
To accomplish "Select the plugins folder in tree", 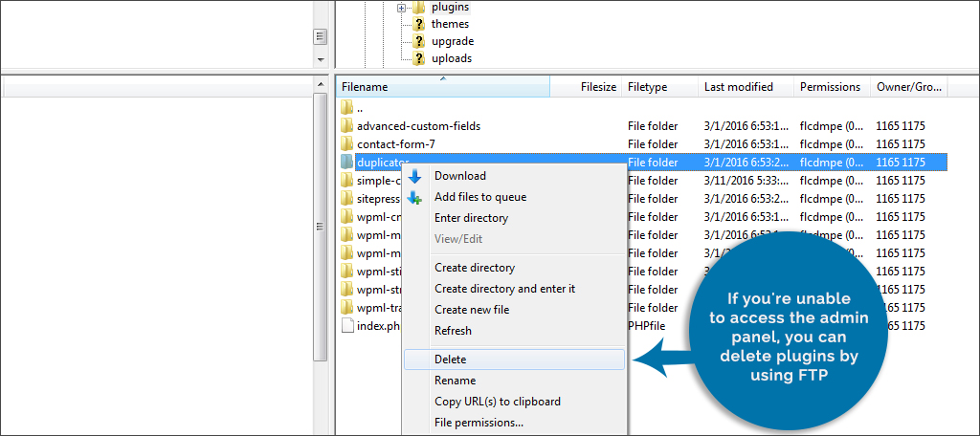I will [450, 7].
